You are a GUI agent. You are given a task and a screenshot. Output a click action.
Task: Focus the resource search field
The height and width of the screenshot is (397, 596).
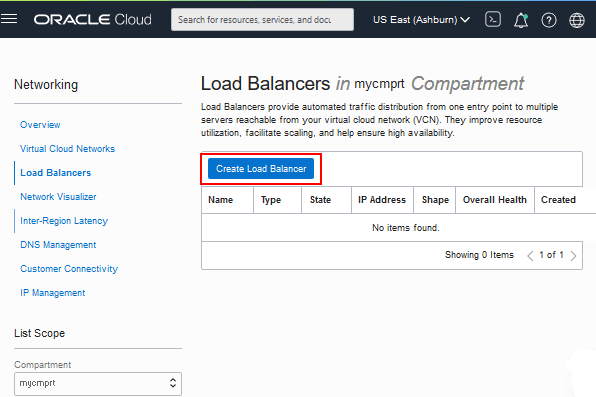tap(262, 19)
